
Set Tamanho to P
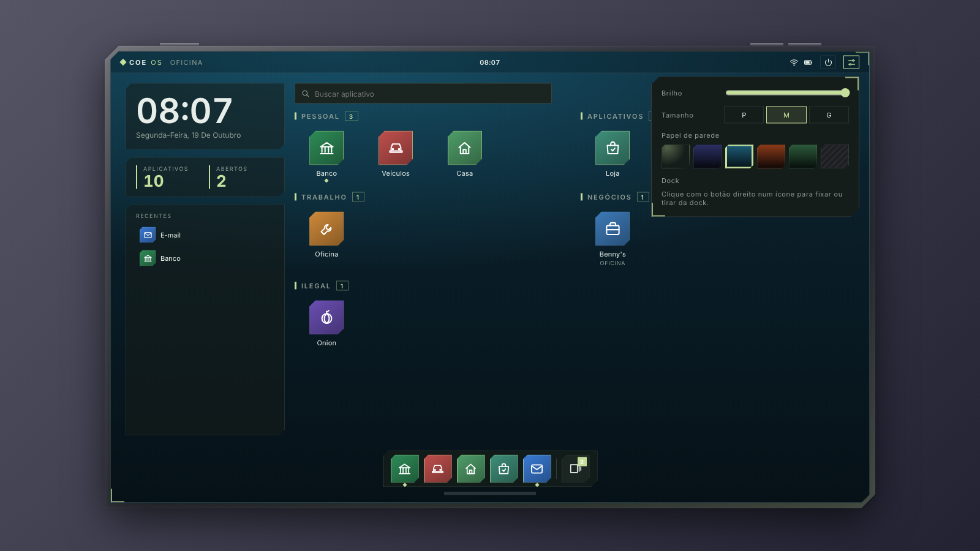[x=744, y=115]
